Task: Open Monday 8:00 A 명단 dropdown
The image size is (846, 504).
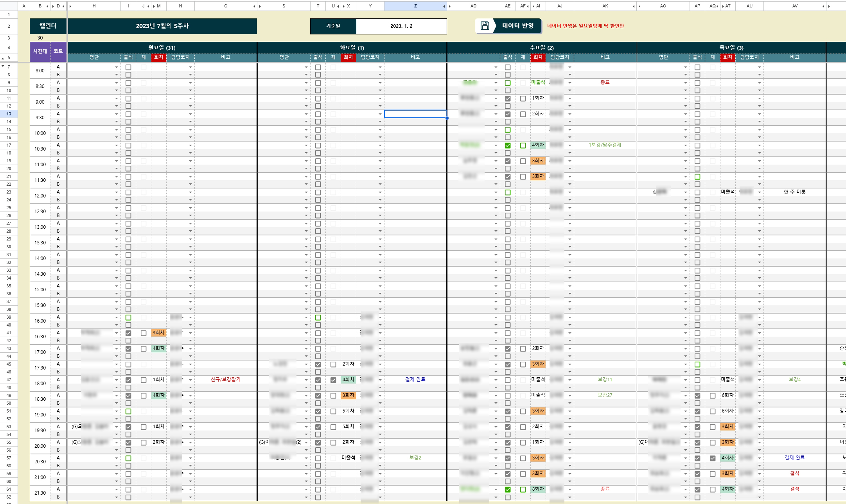Action: [116, 67]
